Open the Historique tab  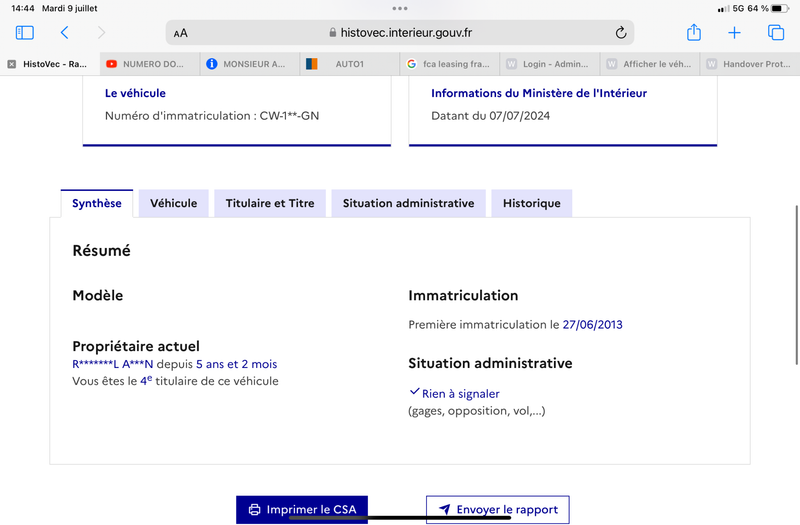pyautogui.click(x=532, y=203)
